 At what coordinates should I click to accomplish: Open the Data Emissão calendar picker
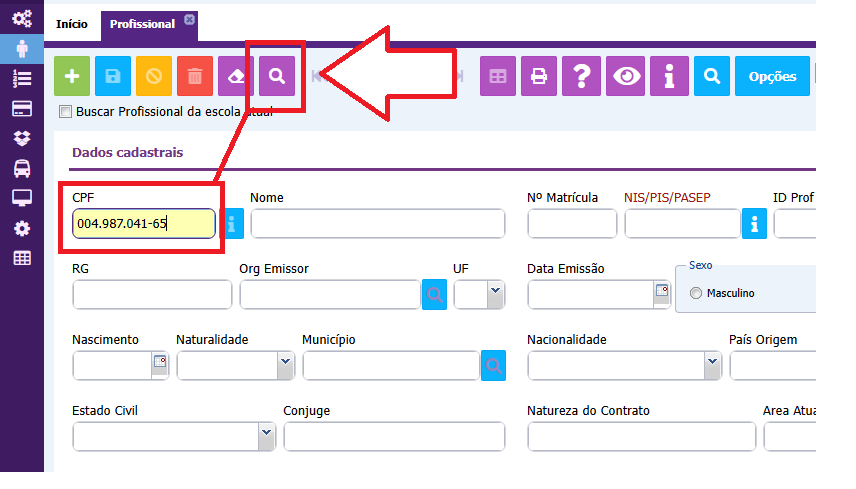click(x=661, y=292)
